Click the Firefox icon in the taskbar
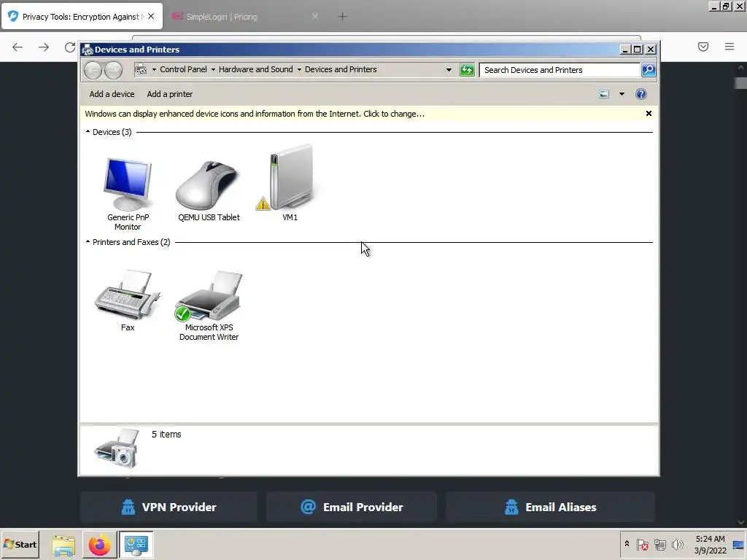The width and height of the screenshot is (747, 560). (x=99, y=545)
